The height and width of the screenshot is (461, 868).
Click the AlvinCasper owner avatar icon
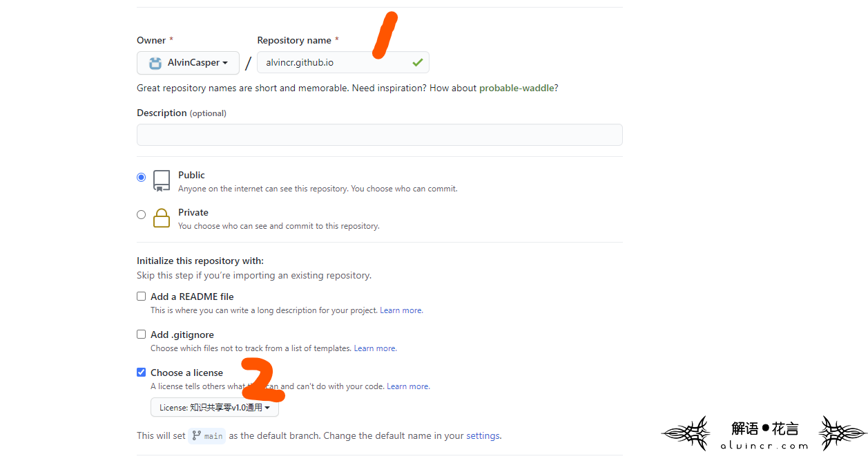155,63
